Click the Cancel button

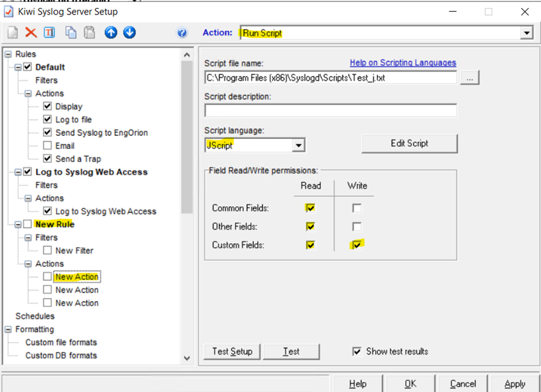point(463,383)
